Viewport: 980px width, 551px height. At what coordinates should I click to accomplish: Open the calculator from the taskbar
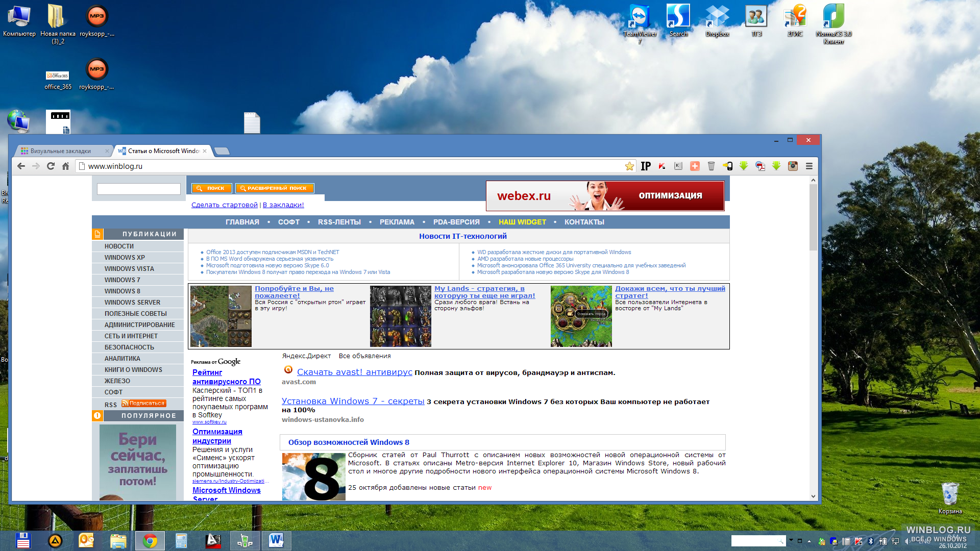(x=181, y=540)
